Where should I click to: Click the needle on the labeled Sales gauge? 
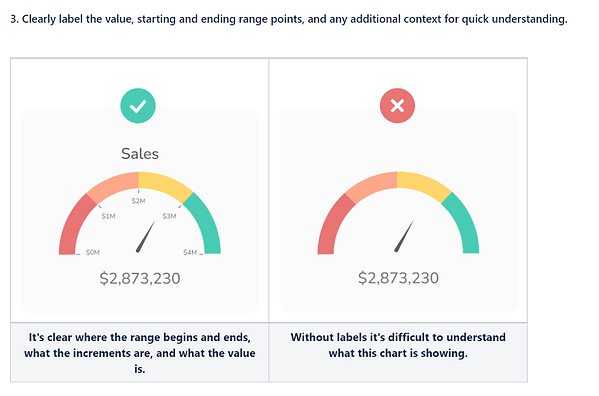pyautogui.click(x=146, y=237)
